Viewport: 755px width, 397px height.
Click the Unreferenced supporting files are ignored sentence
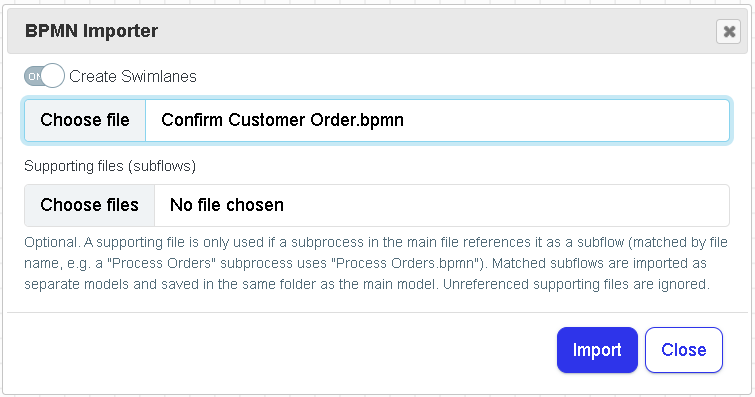[576, 284]
